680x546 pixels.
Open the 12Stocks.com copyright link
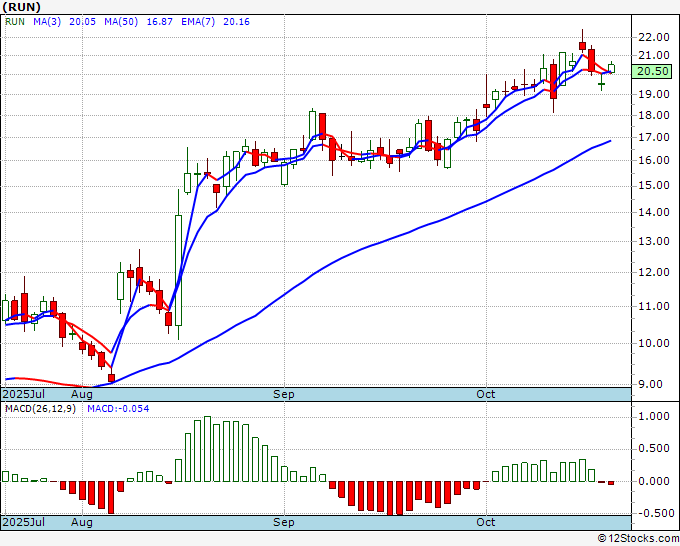(638, 539)
